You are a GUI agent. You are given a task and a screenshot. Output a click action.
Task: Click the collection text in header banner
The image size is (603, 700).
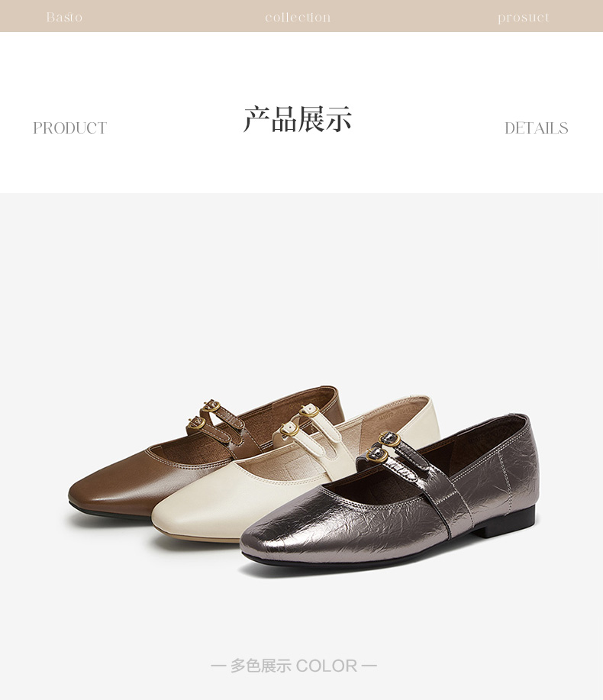(298, 18)
